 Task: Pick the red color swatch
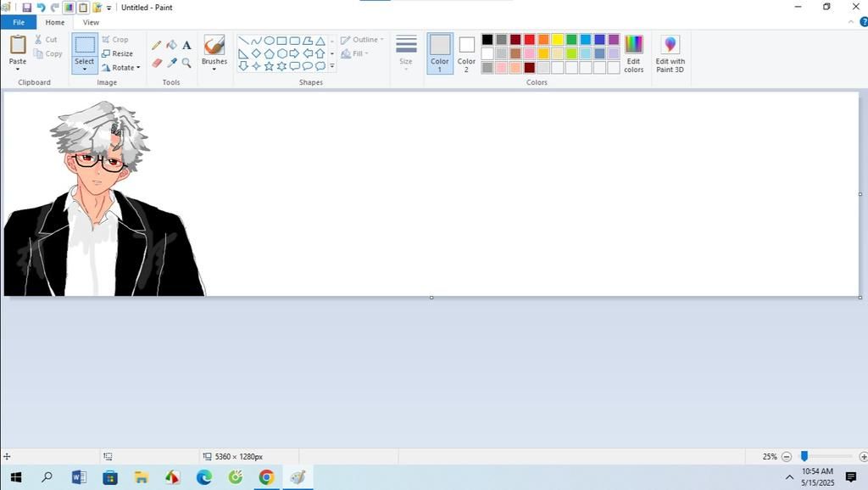click(x=529, y=40)
